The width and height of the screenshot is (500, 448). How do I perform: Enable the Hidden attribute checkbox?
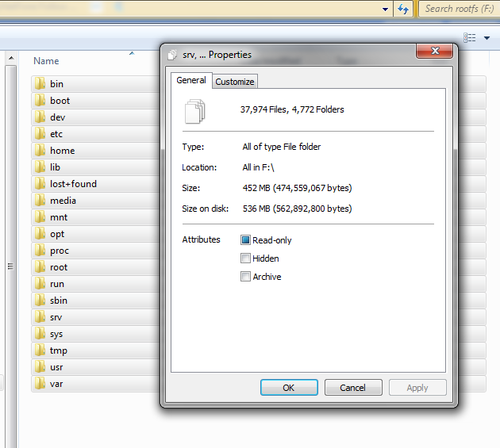click(x=245, y=258)
